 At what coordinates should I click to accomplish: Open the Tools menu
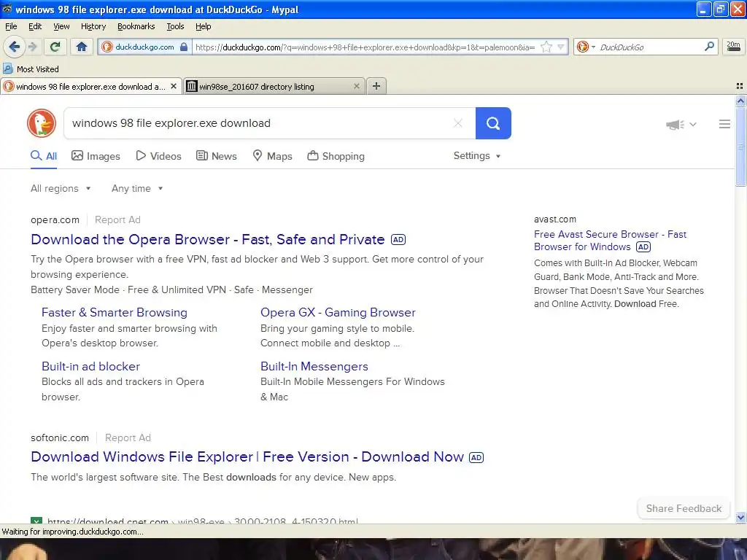coord(175,26)
